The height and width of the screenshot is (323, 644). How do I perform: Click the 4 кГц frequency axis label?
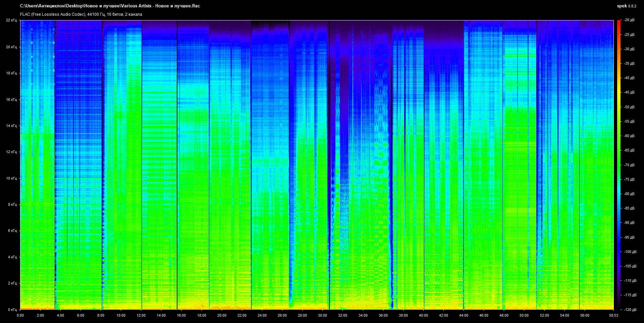pyautogui.click(x=12, y=257)
